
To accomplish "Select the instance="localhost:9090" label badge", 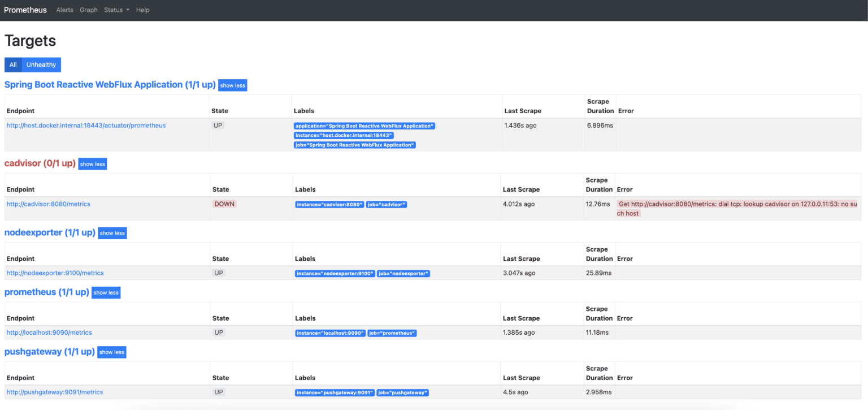I will coord(330,333).
